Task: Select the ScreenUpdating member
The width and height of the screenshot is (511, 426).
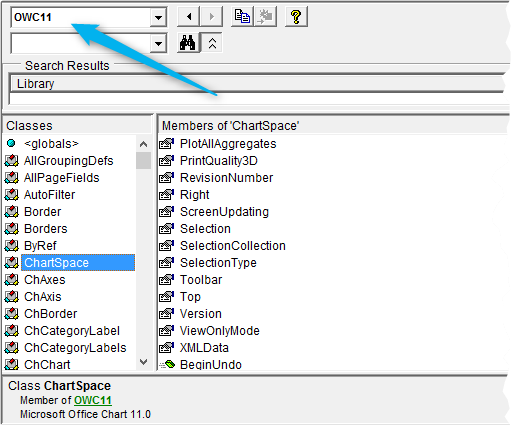Action: tap(224, 212)
